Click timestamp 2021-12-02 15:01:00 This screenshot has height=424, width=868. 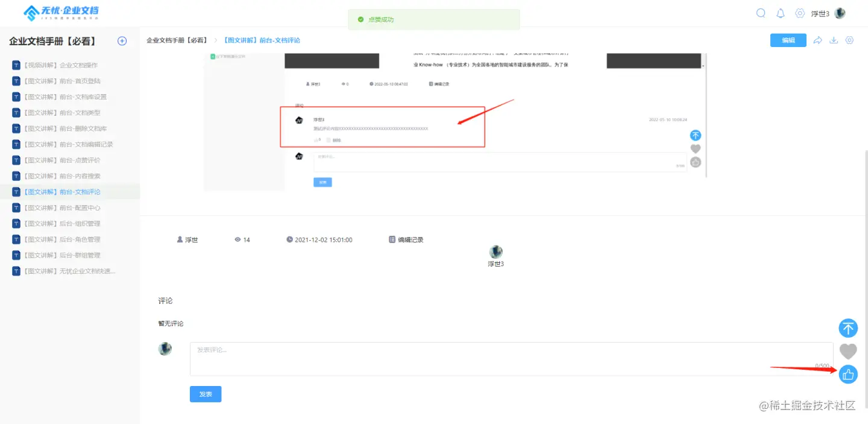(324, 239)
